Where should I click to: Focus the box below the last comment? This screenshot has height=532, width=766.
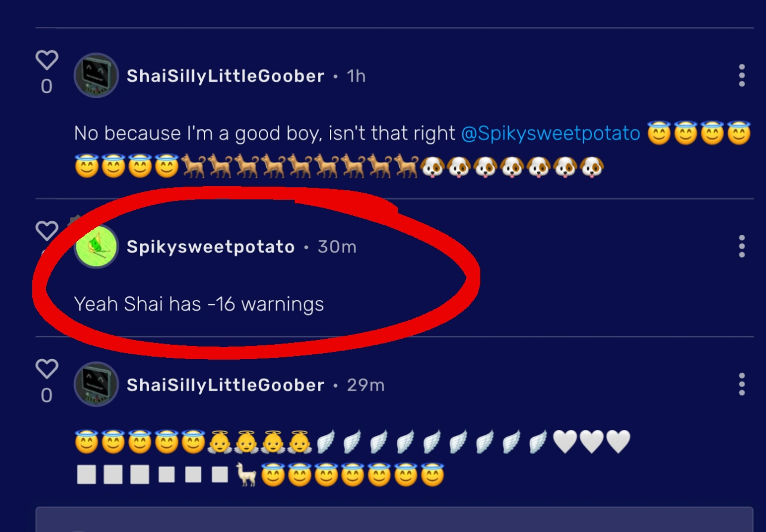tap(394, 519)
